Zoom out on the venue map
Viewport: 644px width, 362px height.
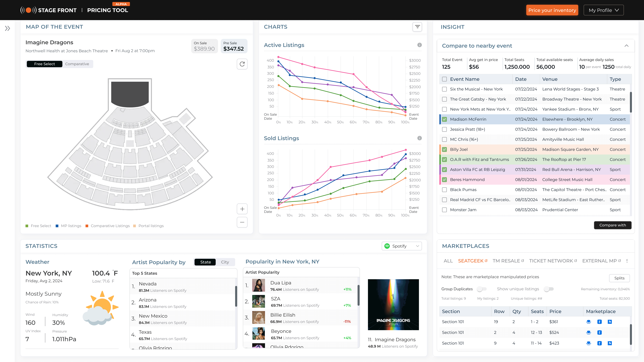[x=242, y=222]
